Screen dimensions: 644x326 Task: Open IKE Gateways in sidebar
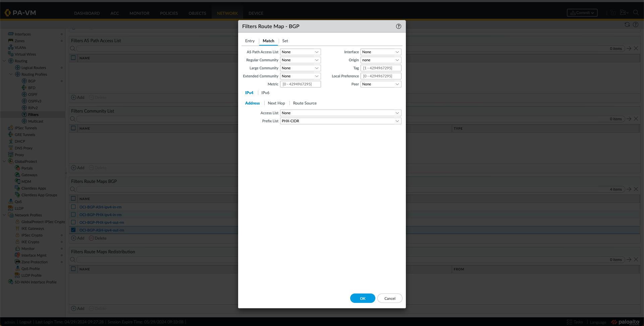coord(33,229)
